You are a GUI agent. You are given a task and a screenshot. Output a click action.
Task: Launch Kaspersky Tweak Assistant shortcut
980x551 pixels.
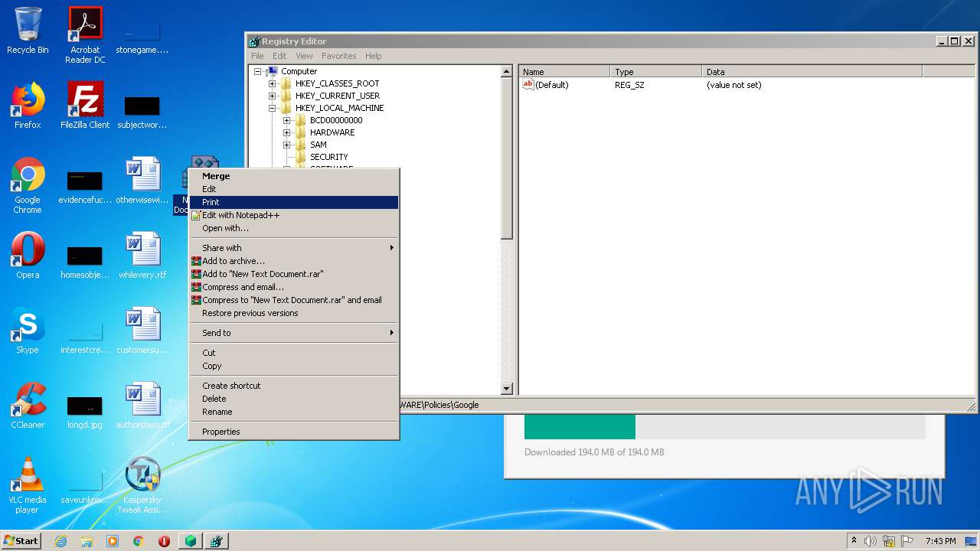click(142, 485)
